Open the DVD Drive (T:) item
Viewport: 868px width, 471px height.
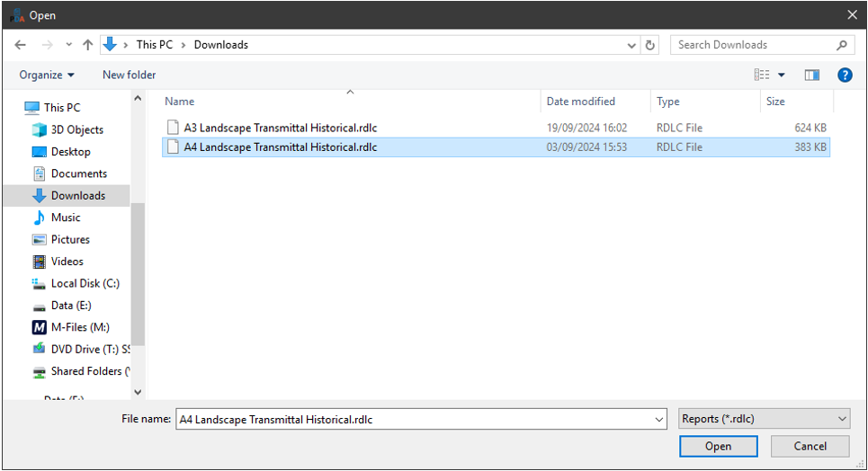(90, 349)
